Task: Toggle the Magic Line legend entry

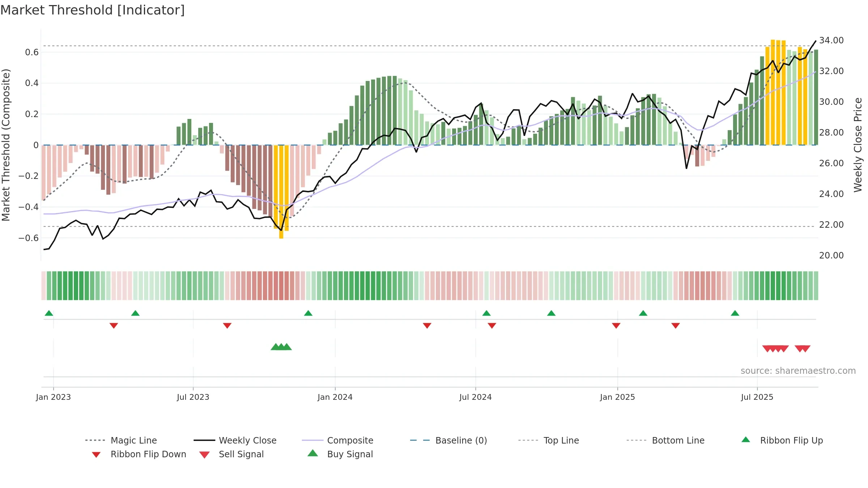Action: pyautogui.click(x=121, y=440)
